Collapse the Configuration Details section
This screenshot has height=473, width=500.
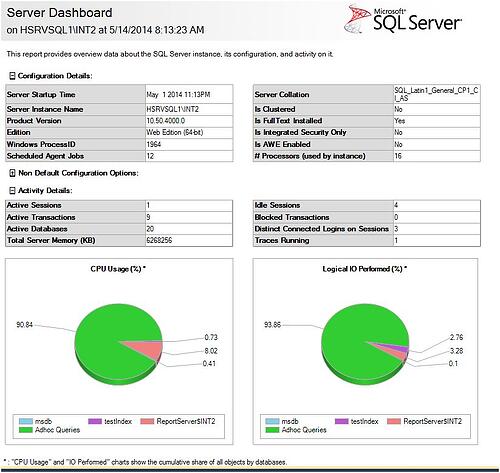(12, 76)
